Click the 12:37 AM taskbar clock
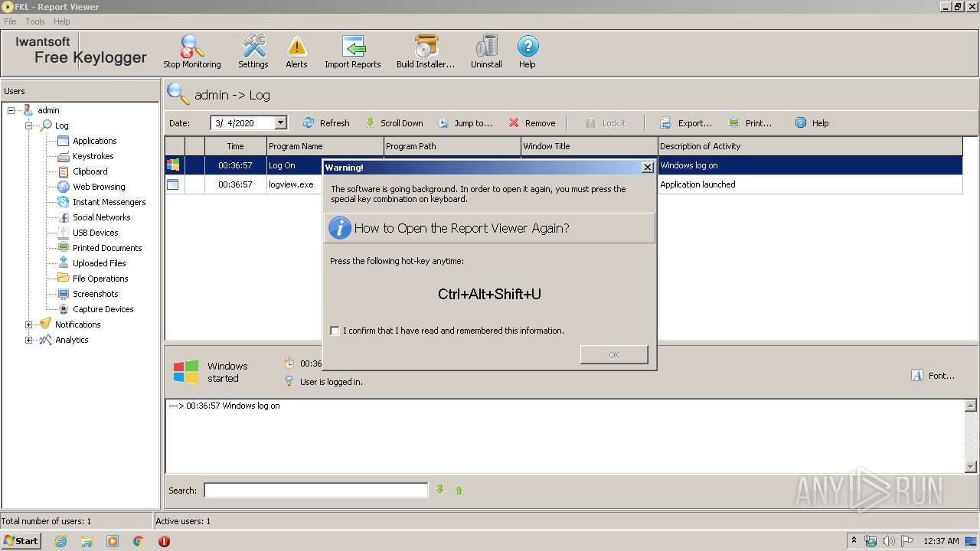 coord(941,541)
